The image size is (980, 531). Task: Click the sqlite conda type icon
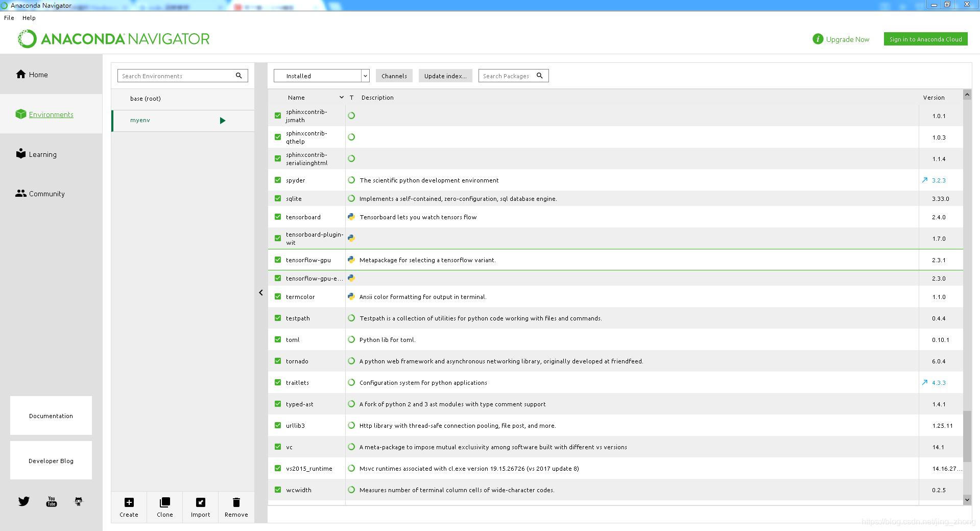click(351, 198)
